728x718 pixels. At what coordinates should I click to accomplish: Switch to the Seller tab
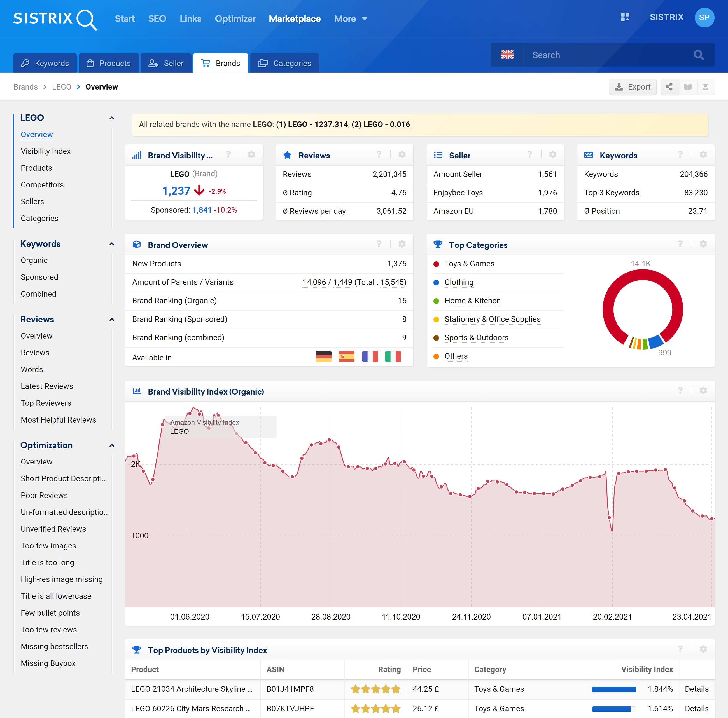click(x=166, y=63)
